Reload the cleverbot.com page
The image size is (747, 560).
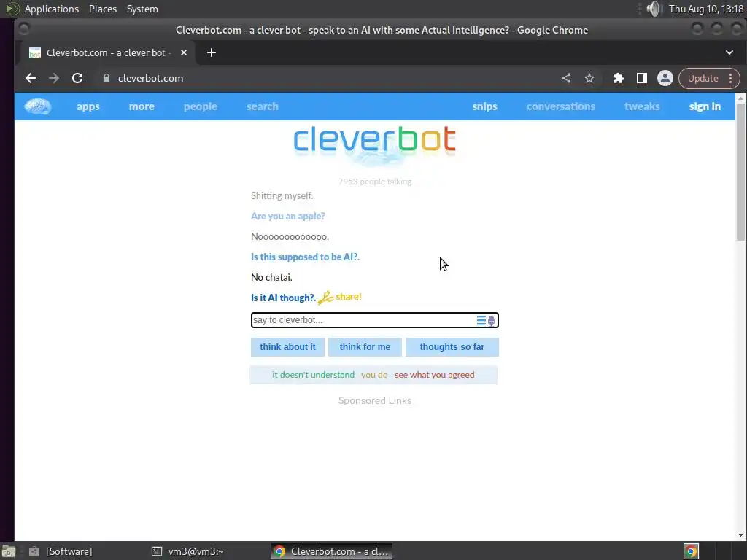pyautogui.click(x=77, y=78)
